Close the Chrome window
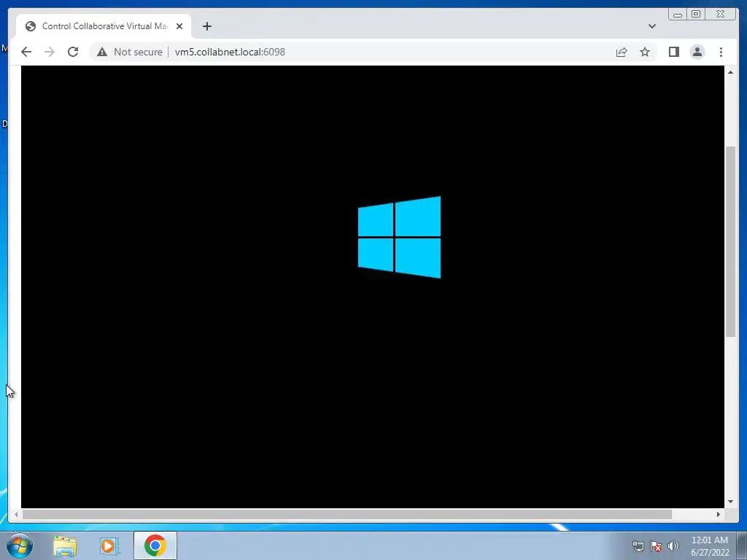The width and height of the screenshot is (747, 560). (x=721, y=15)
